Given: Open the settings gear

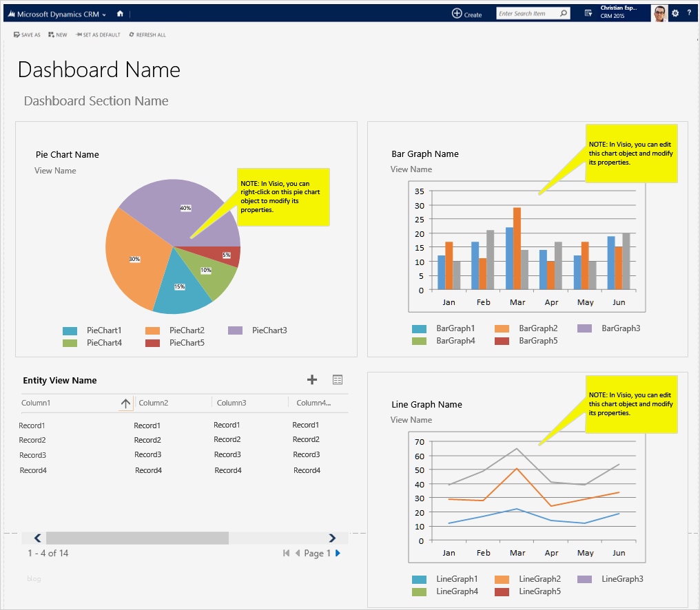Looking at the screenshot, I should (x=675, y=14).
